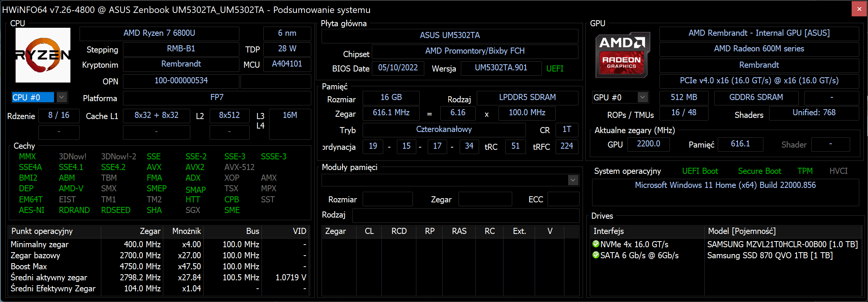Viewport: 868px width, 302px height.
Task: Click the 8x32 + 8x32 L1 cache value
Action: point(156,115)
